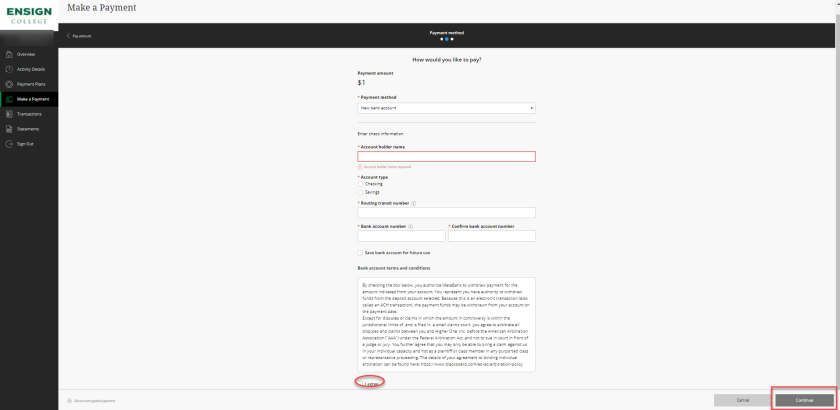Viewport: 840px width, 410px height.
Task: Click the Statements document icon
Action: point(8,129)
